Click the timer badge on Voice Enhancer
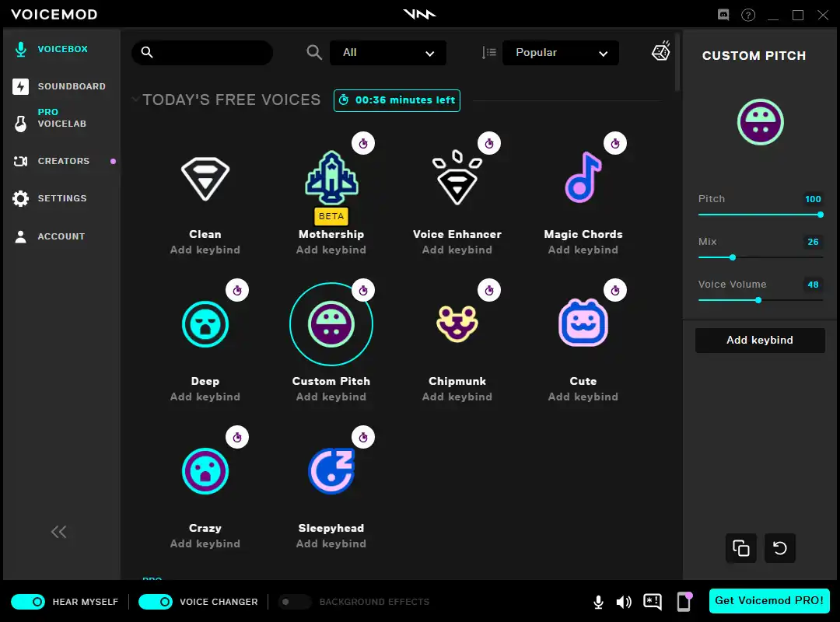This screenshot has width=840, height=622. [x=489, y=144]
